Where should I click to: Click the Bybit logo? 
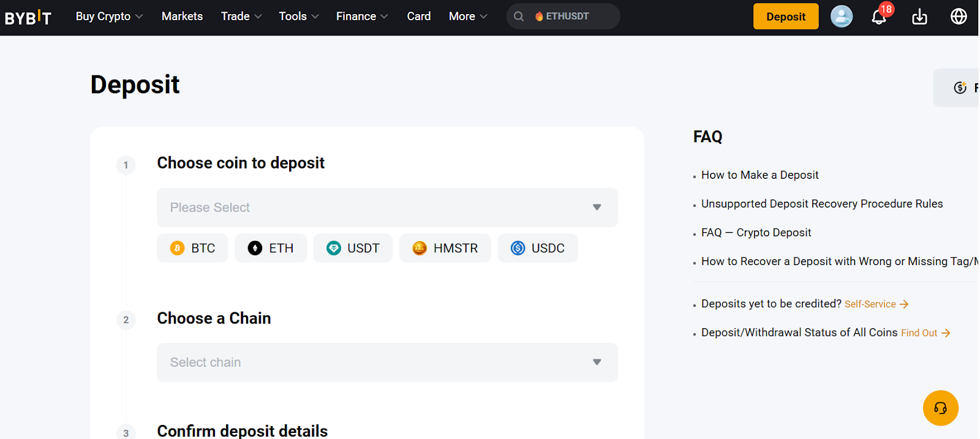click(x=28, y=17)
